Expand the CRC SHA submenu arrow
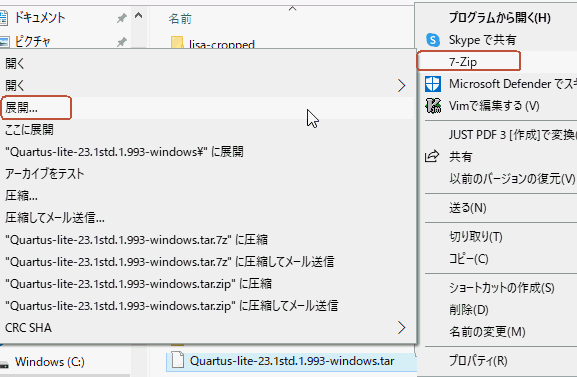This screenshot has height=377, width=577. [x=401, y=327]
